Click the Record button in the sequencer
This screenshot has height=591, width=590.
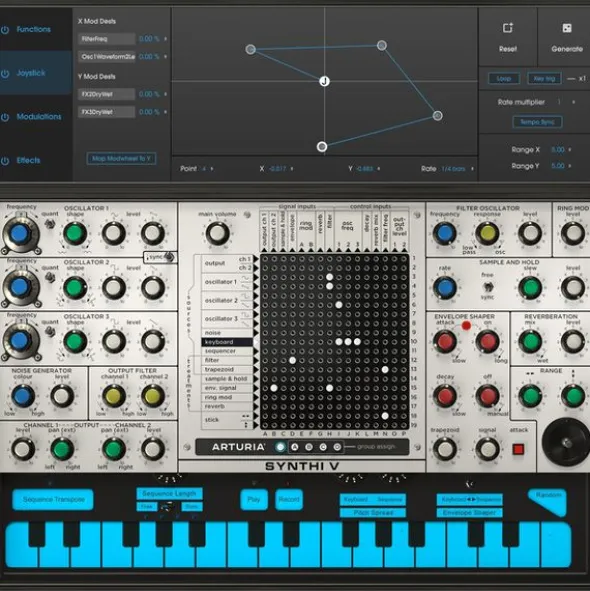[x=289, y=499]
